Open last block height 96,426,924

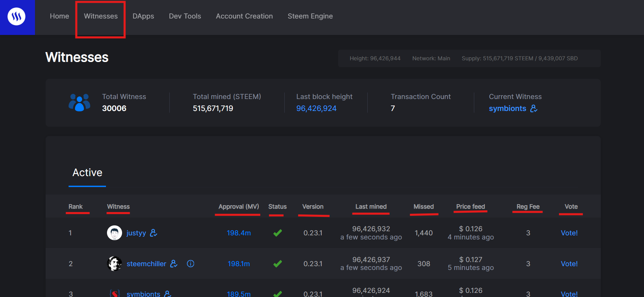316,109
